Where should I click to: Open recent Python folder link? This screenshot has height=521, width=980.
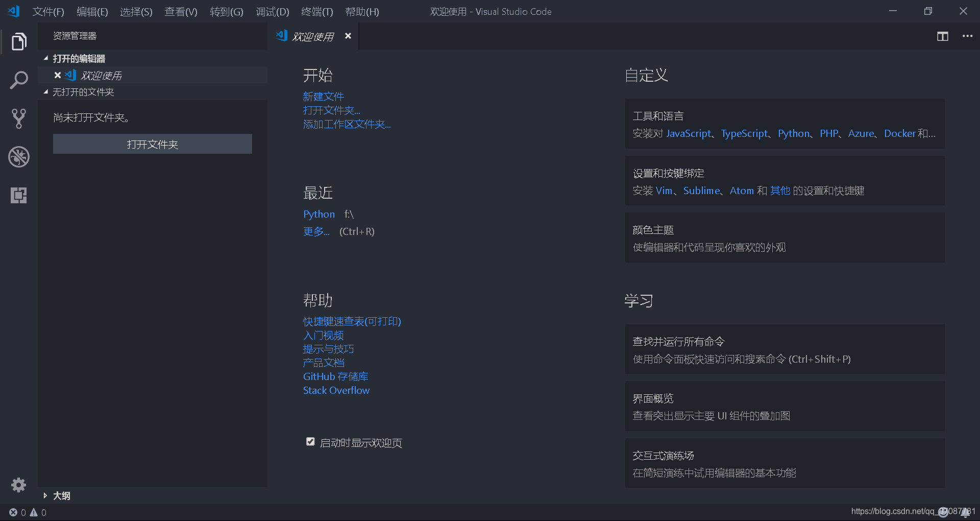pyautogui.click(x=319, y=214)
